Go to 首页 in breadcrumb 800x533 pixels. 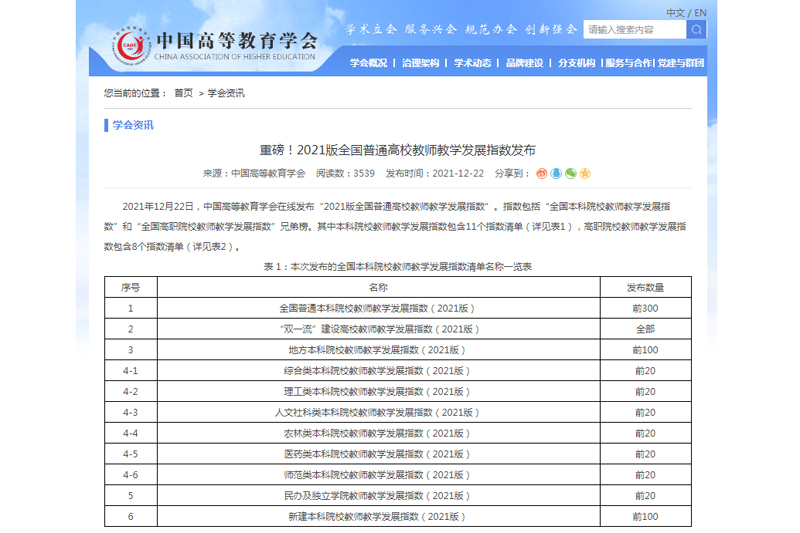pos(183,93)
